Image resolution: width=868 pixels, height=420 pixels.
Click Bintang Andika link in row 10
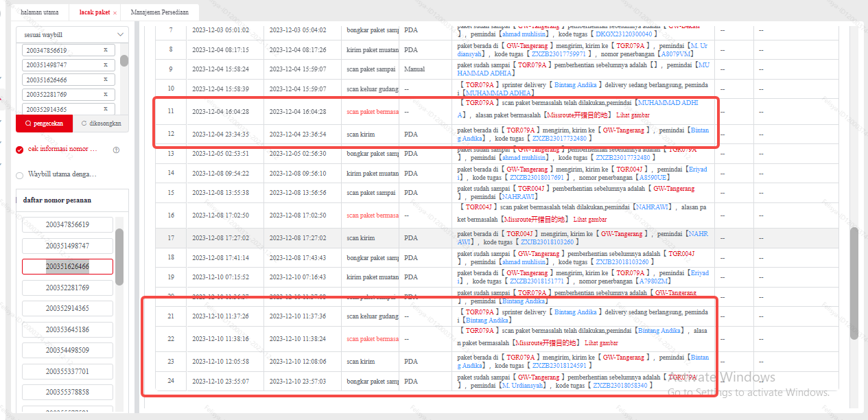pos(575,85)
